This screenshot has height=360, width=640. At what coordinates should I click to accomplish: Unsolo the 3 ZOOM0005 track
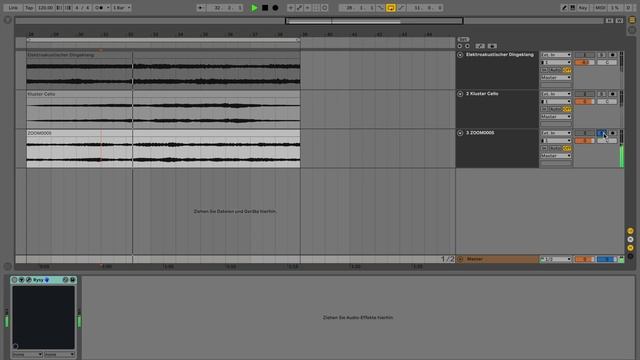pos(602,133)
